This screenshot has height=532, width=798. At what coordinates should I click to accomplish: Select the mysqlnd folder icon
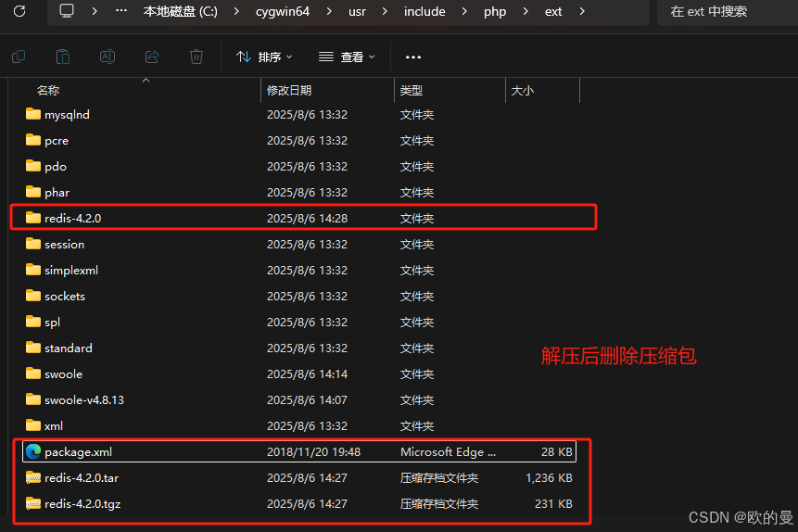pyautogui.click(x=33, y=114)
